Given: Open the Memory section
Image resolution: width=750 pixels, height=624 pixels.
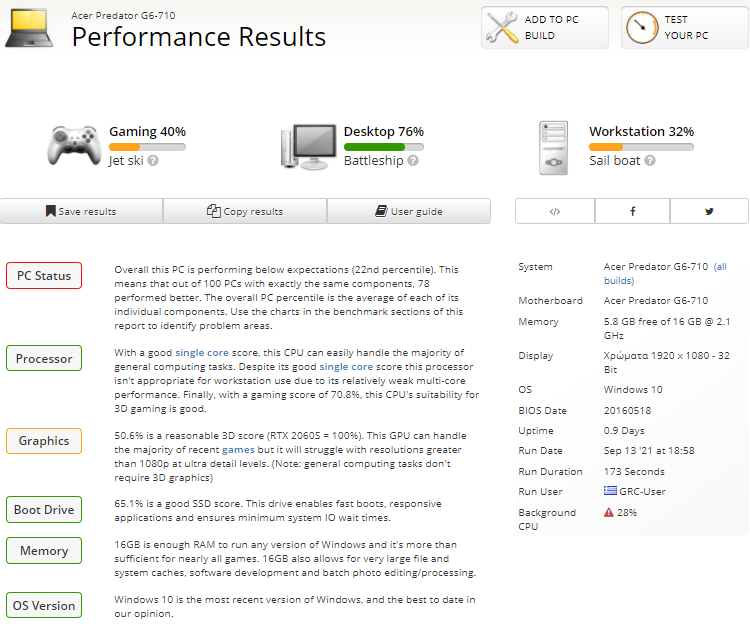Looking at the screenshot, I should pyautogui.click(x=44, y=551).
